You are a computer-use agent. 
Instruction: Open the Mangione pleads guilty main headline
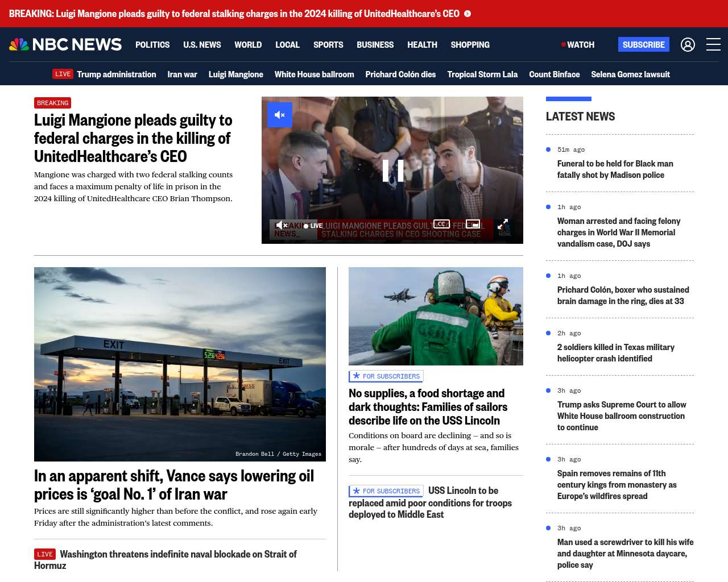click(x=133, y=138)
